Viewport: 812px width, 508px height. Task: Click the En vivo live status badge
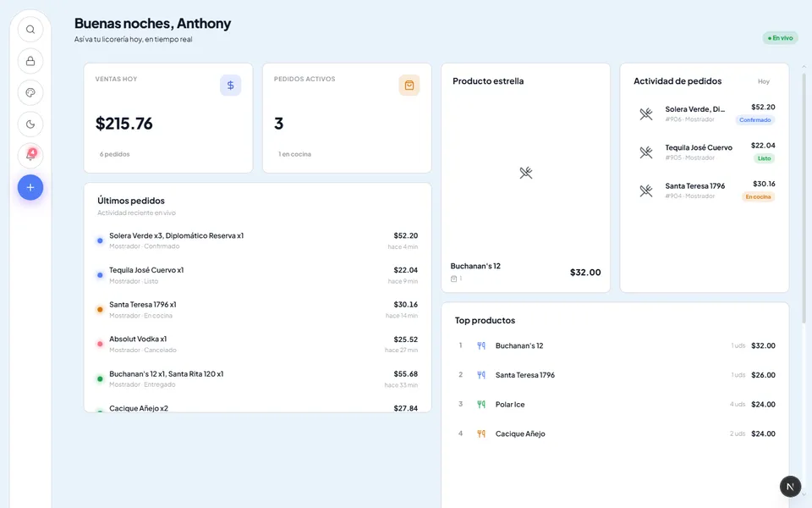click(x=780, y=38)
